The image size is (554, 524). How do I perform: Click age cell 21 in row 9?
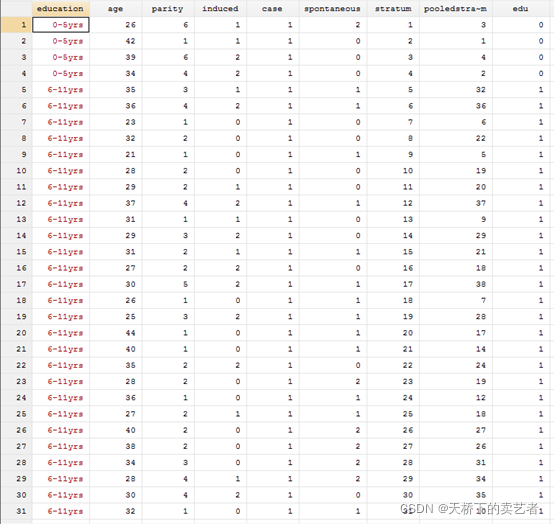click(x=116, y=154)
